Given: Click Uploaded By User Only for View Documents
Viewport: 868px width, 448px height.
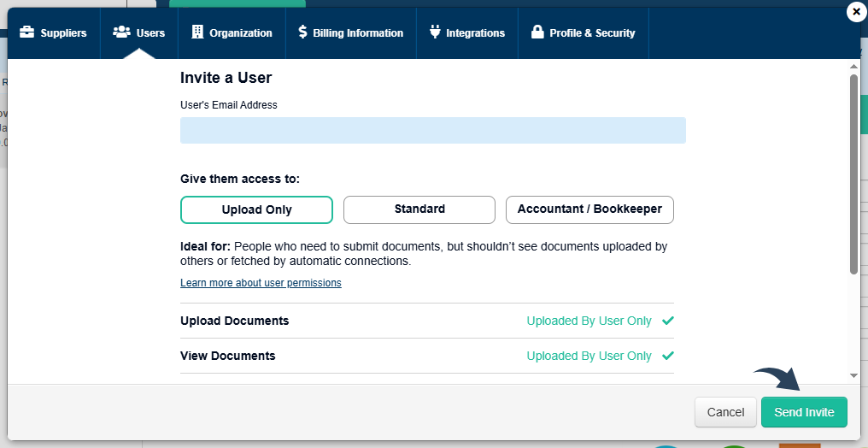Looking at the screenshot, I should pos(589,356).
